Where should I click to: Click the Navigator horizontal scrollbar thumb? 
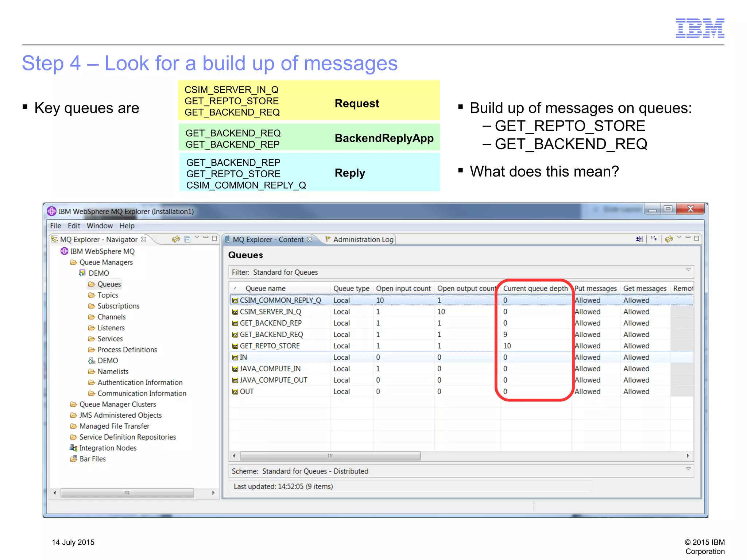click(x=127, y=493)
